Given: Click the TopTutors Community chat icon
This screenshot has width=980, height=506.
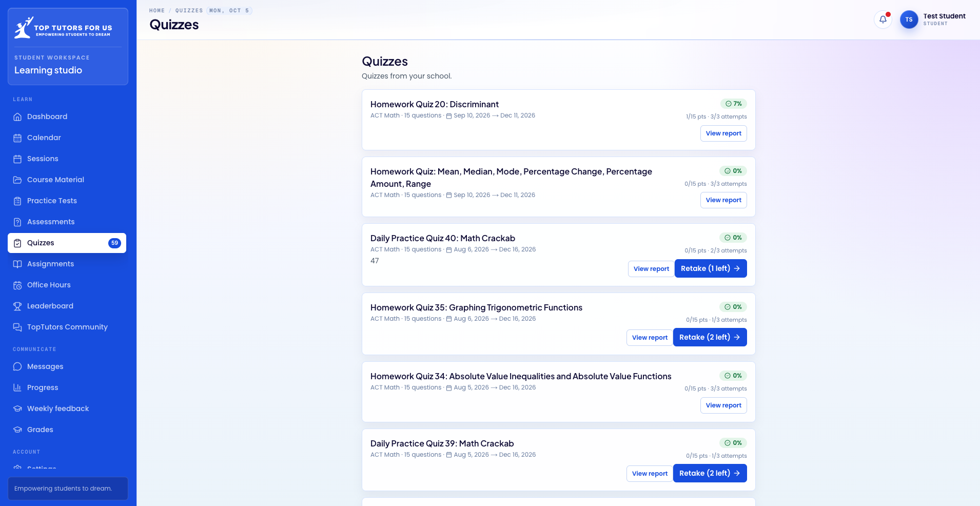Looking at the screenshot, I should tap(17, 327).
